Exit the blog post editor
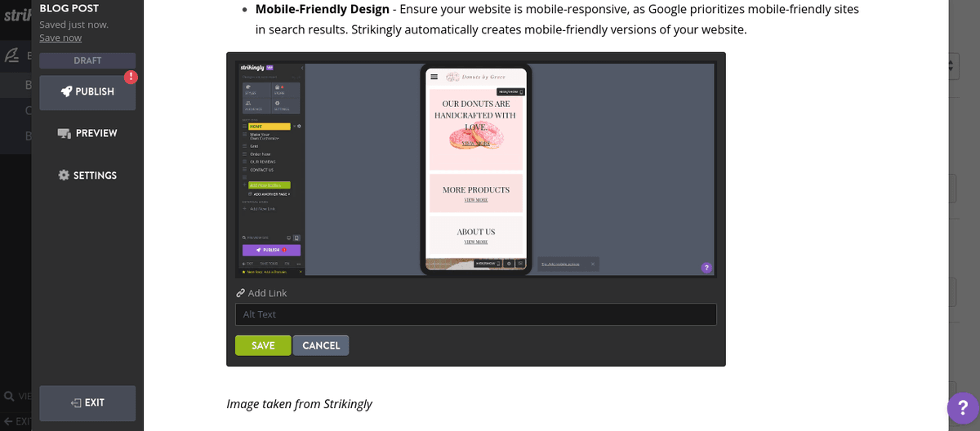Image resolution: width=980 pixels, height=431 pixels. pos(87,402)
